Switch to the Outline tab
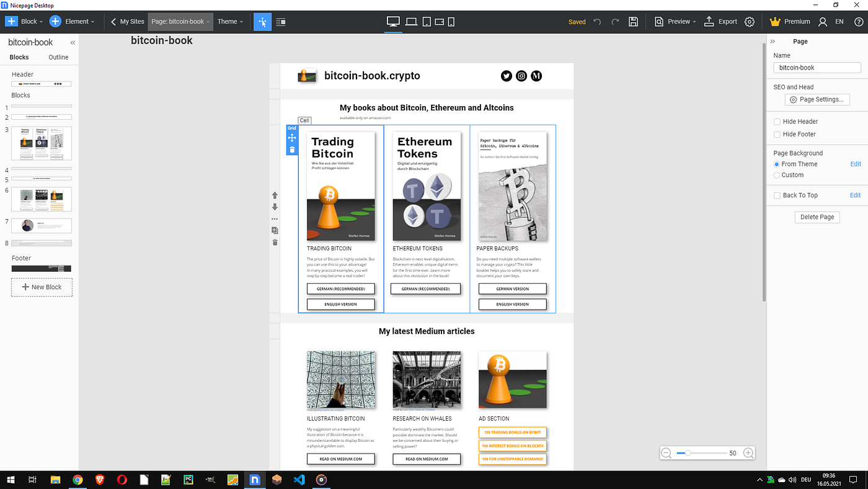The image size is (868, 489). pyautogui.click(x=58, y=57)
